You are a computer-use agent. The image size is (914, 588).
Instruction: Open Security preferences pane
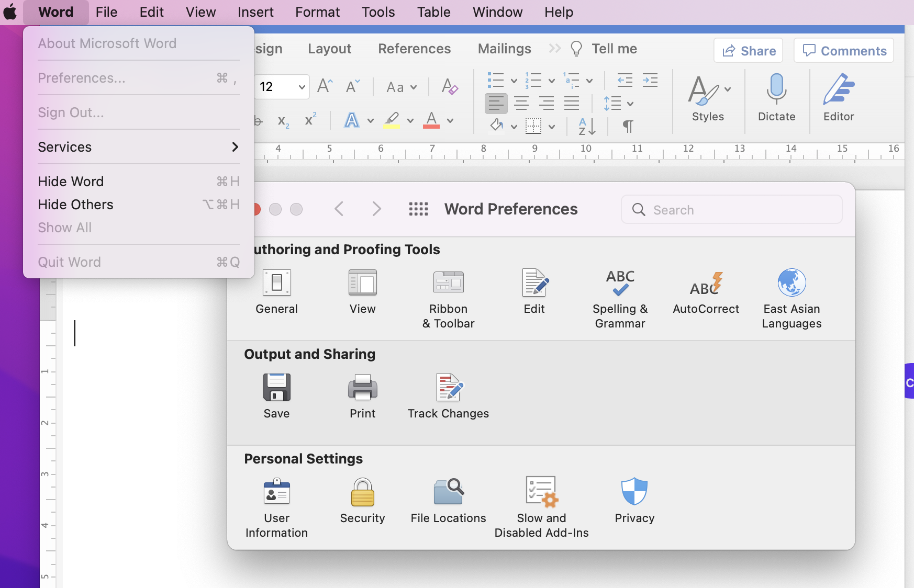point(363,502)
